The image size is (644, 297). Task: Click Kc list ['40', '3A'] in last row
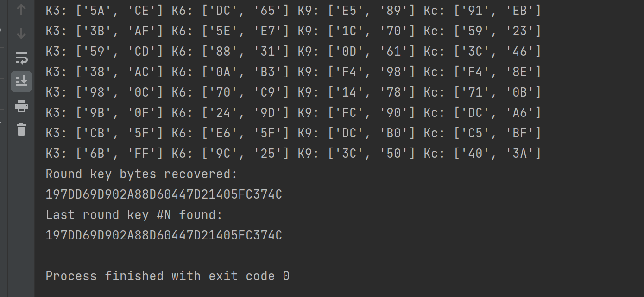coord(497,154)
